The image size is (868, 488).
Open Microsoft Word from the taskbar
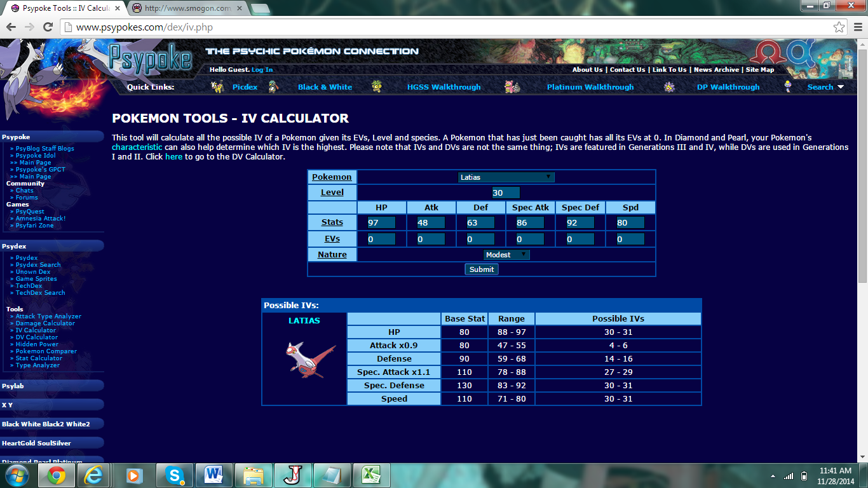(214, 475)
